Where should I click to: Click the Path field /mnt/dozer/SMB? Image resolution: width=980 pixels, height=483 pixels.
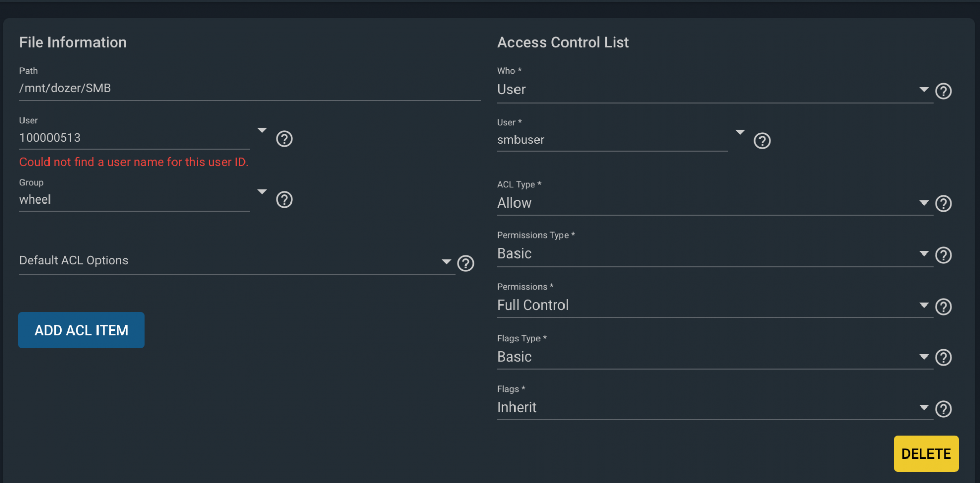(250, 88)
